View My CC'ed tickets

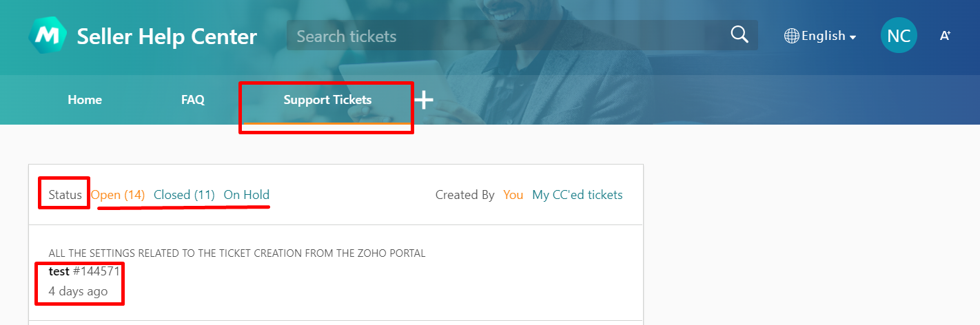pyautogui.click(x=578, y=195)
